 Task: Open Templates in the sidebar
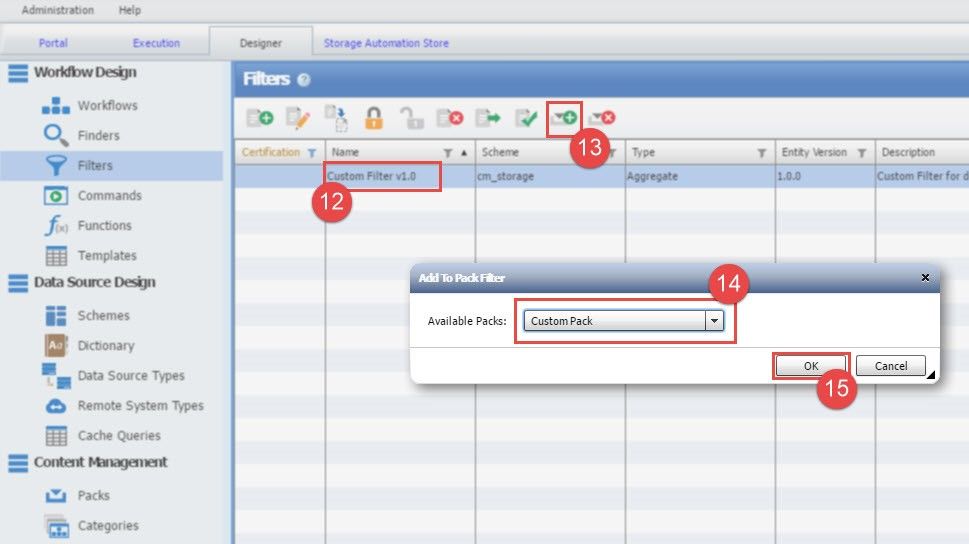107,255
